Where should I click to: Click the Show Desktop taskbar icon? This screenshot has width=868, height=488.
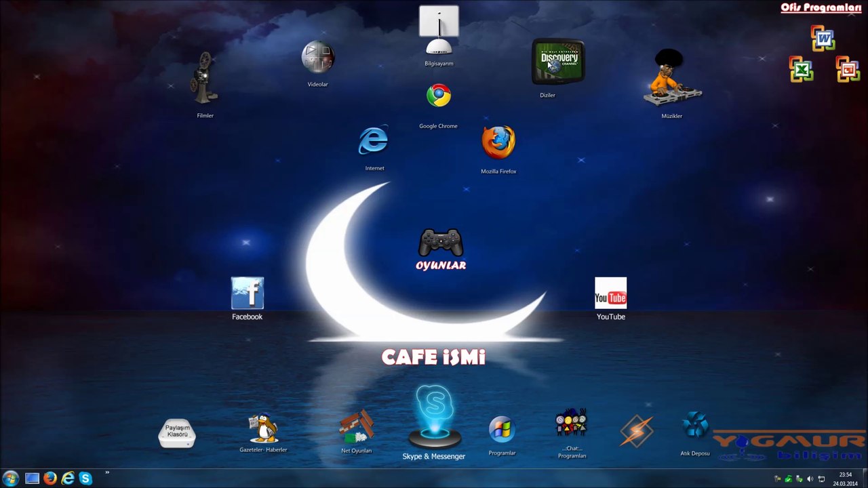tap(32, 479)
